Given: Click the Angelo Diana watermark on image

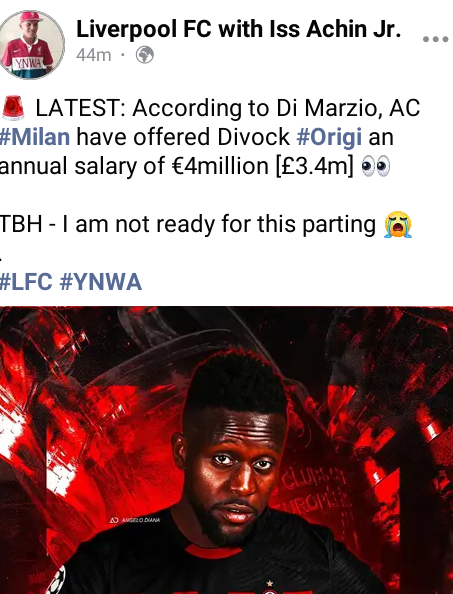Looking at the screenshot, I should point(135,521).
